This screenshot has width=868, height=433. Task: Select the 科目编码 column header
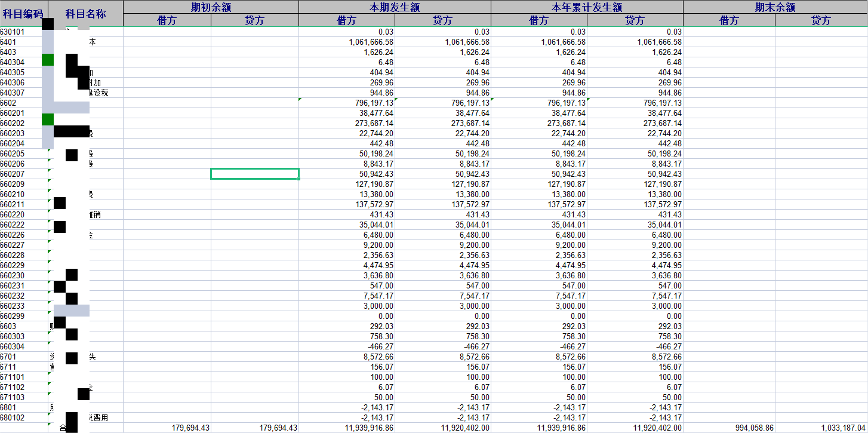click(24, 14)
